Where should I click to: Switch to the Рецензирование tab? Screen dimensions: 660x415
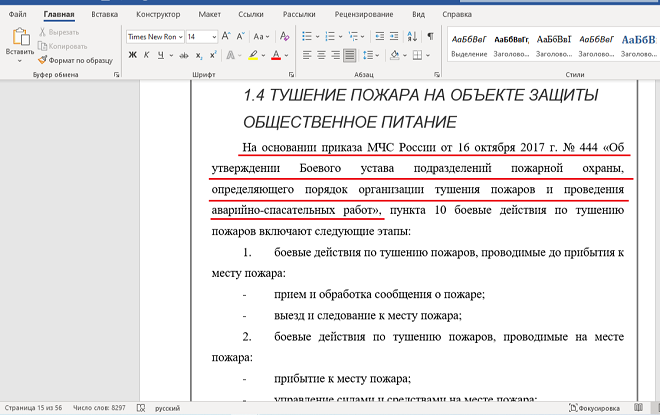[364, 14]
